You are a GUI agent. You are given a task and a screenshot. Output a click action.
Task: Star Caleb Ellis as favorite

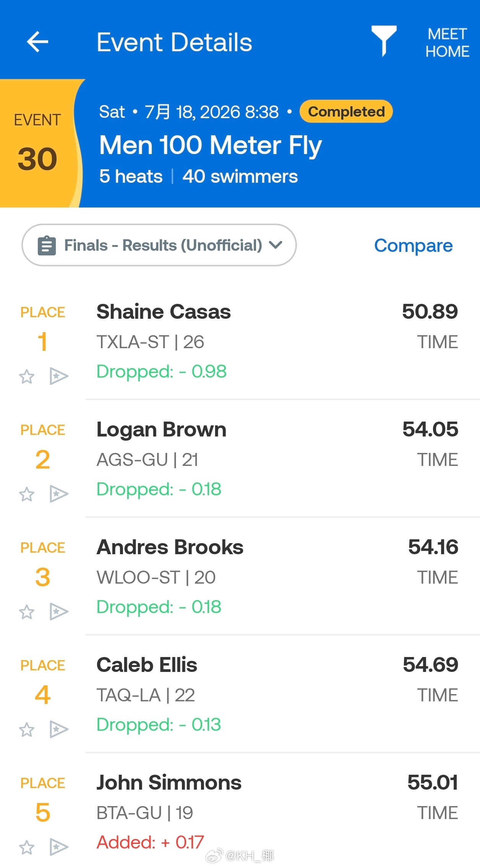(27, 730)
